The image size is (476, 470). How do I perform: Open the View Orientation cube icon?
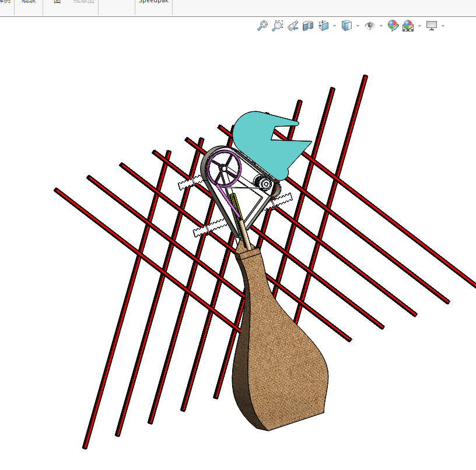323,26
